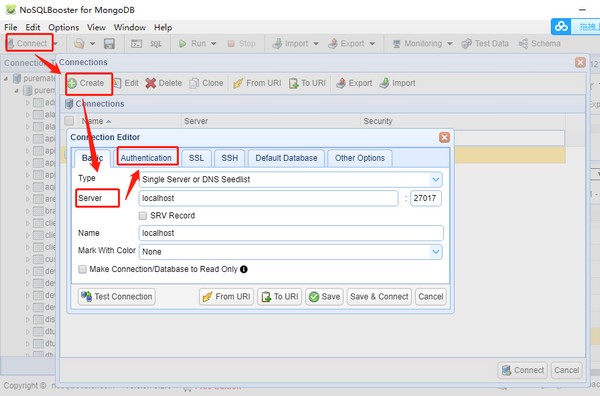Open main toolbar Import tool

tap(290, 44)
